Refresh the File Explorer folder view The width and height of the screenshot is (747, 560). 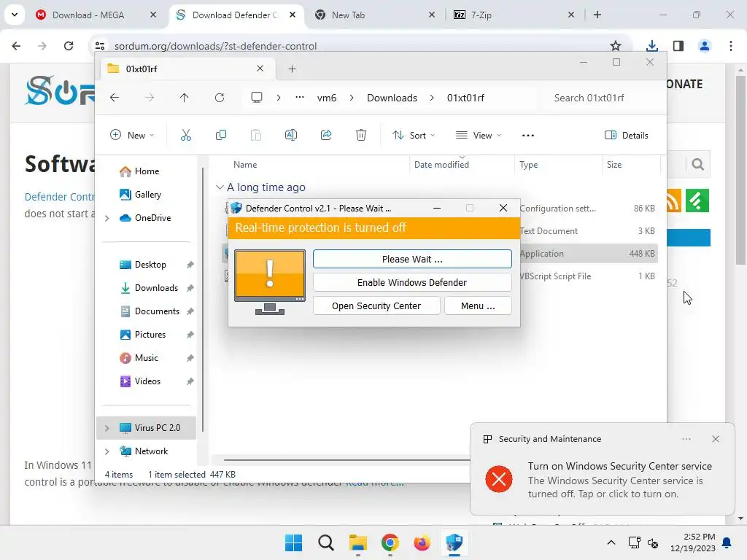click(x=220, y=98)
